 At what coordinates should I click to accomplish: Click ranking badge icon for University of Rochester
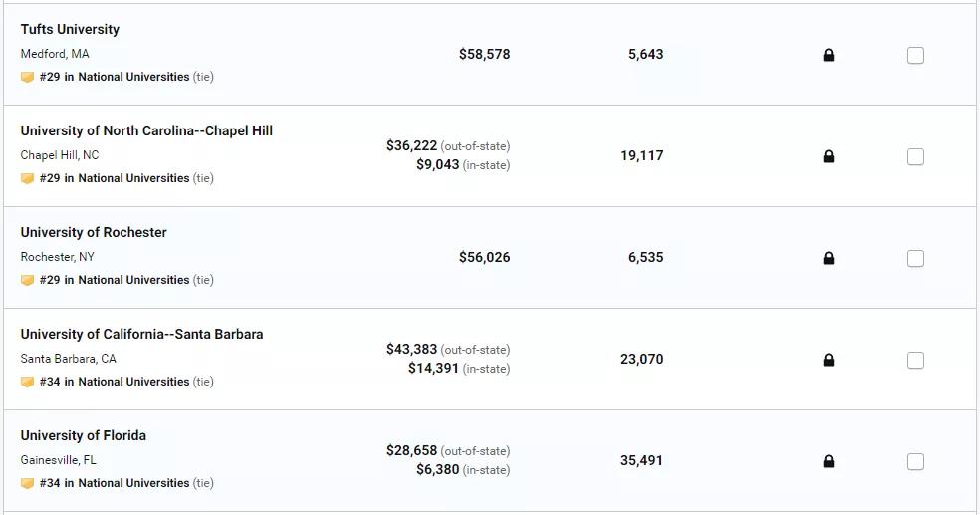tap(27, 280)
